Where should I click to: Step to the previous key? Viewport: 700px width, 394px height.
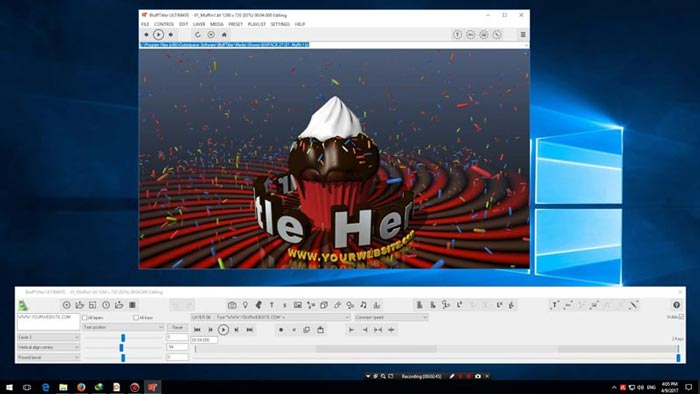(210, 330)
